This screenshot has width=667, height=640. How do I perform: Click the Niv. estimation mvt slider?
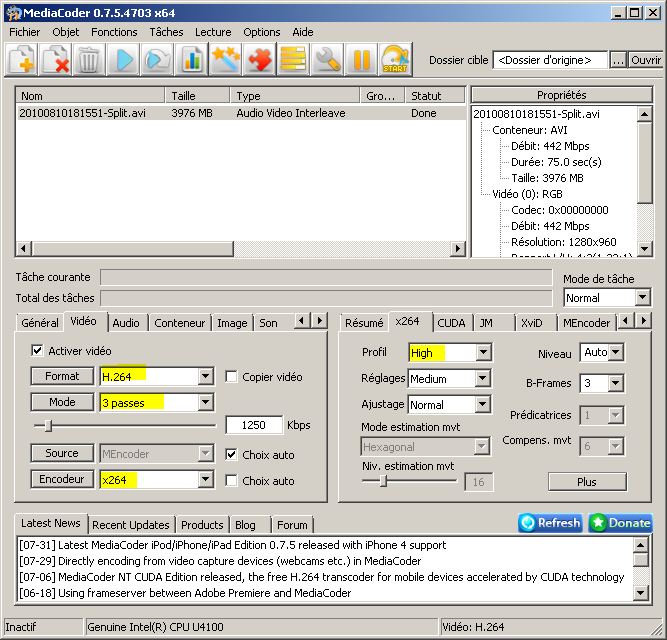[x=383, y=481]
